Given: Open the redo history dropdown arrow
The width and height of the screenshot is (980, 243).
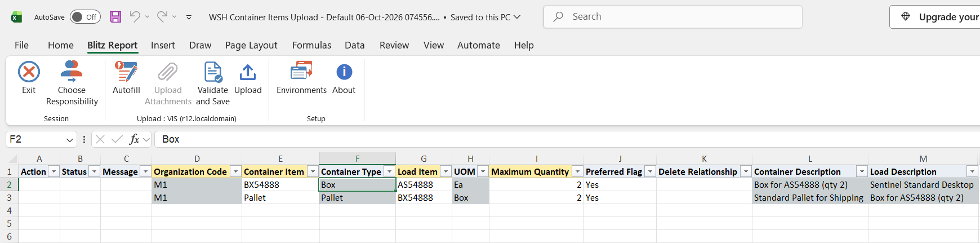Looking at the screenshot, I should [x=174, y=17].
